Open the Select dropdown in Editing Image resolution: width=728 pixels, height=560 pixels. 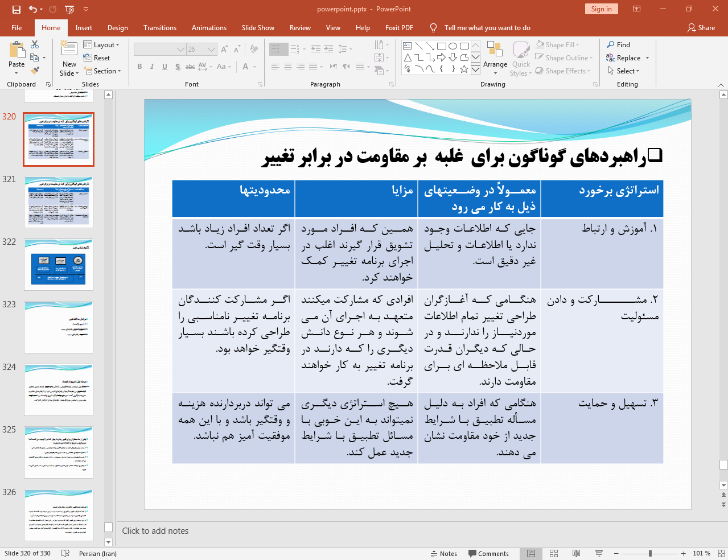(x=623, y=71)
